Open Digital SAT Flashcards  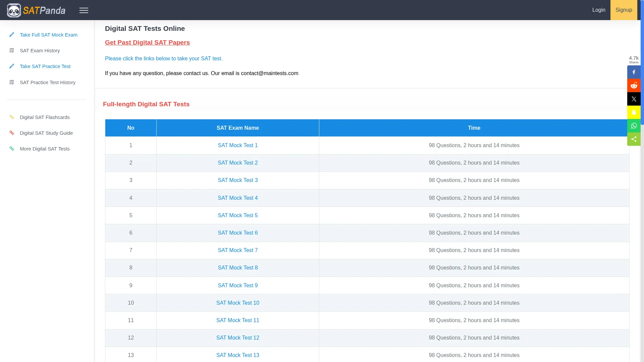coord(45,117)
